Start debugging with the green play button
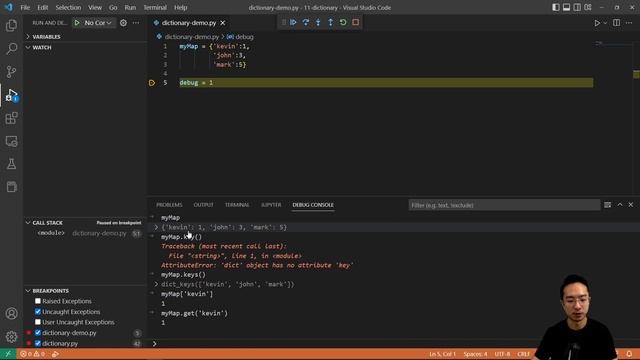640x360 pixels. tap(77, 23)
